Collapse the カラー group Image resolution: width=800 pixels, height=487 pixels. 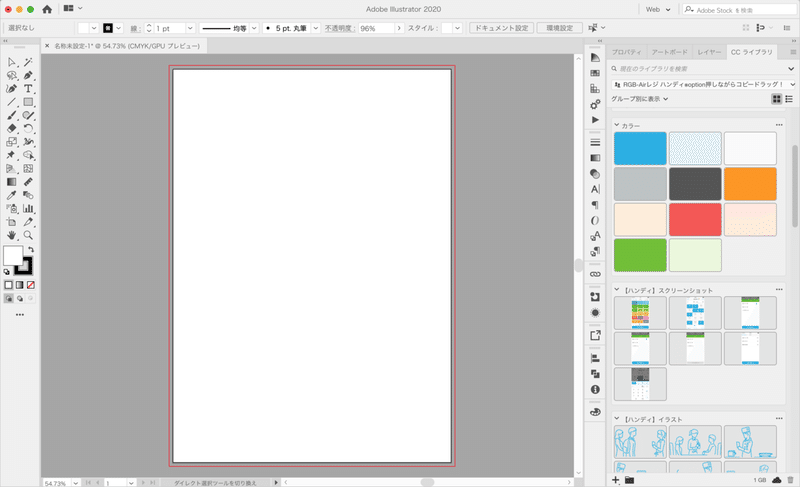coord(617,125)
